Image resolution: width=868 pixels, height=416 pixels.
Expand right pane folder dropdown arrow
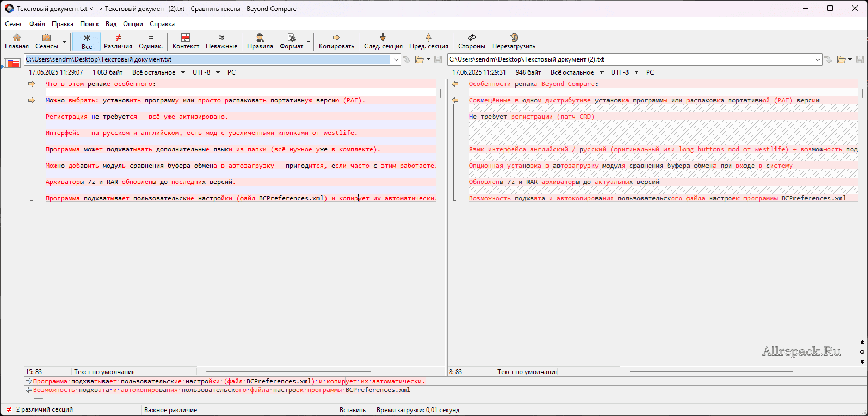851,59
